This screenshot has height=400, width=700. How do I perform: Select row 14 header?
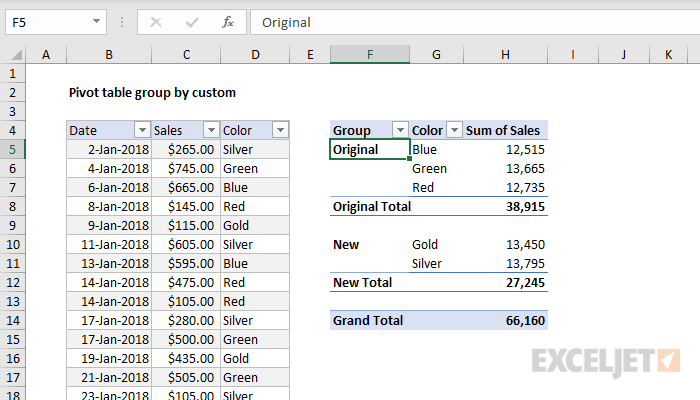[12, 320]
